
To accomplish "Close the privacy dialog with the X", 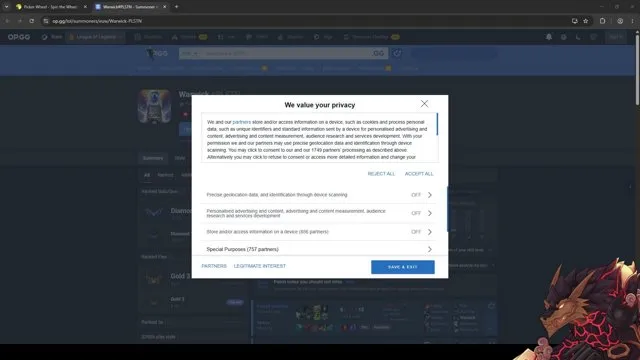I will coord(424,104).
